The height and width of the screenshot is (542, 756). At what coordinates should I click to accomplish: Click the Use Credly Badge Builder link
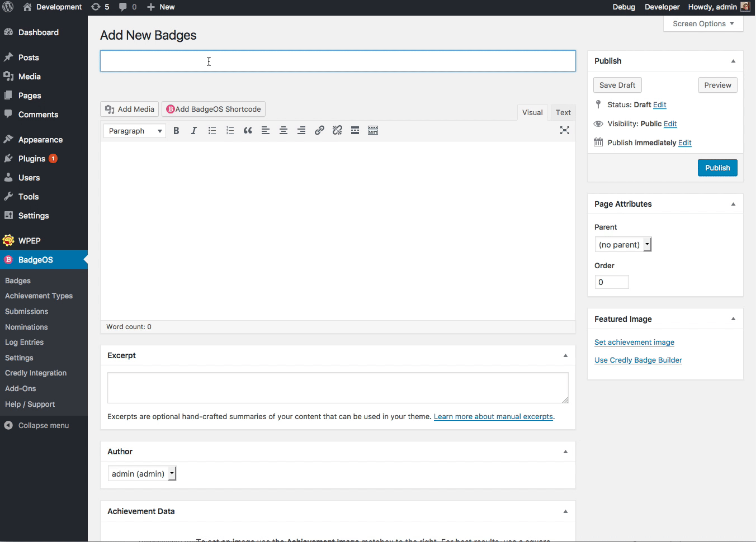point(638,360)
